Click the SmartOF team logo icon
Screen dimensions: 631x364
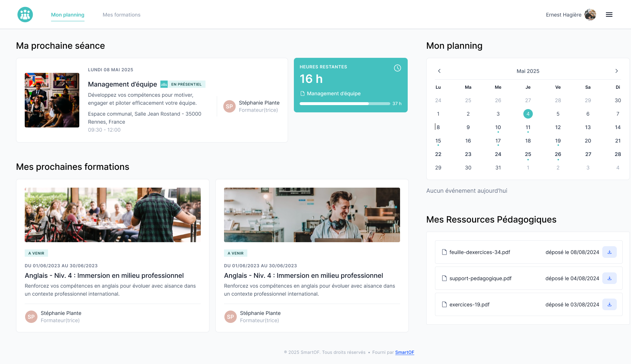25,15
